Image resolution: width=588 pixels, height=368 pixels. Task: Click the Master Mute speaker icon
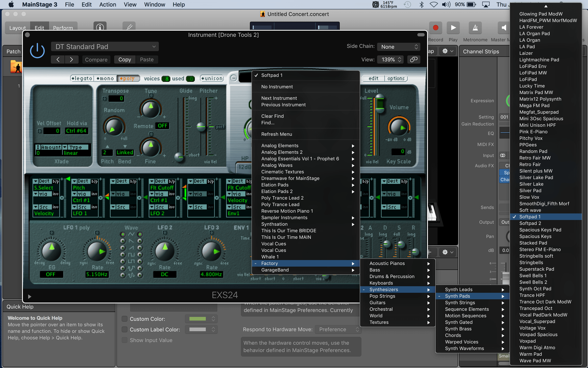pos(504,28)
